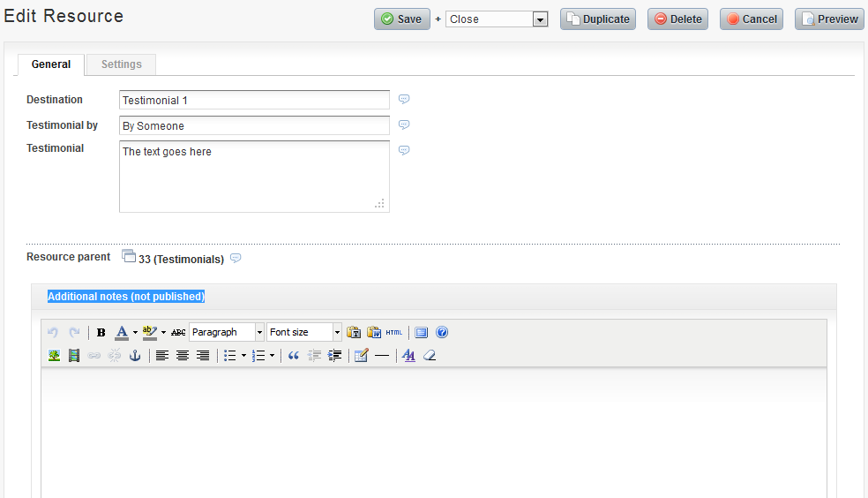Apply strikethrough formatting

(x=178, y=333)
